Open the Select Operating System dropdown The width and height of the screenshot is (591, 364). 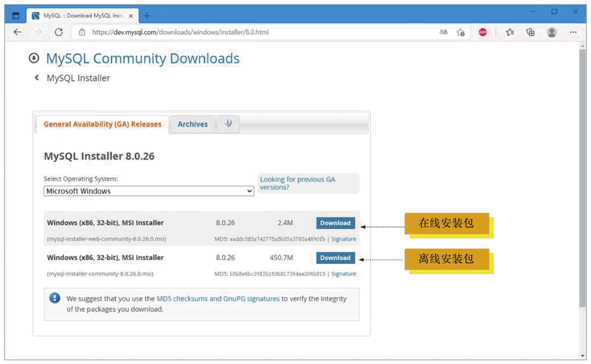pyautogui.click(x=148, y=191)
